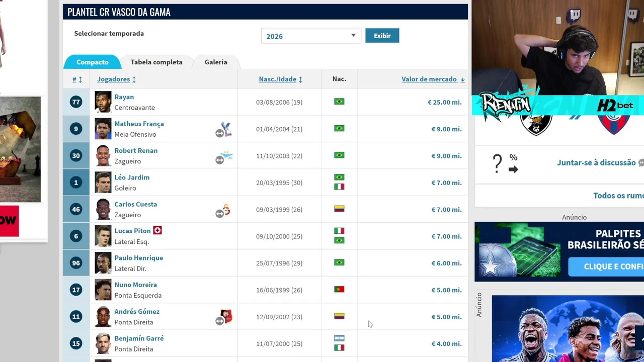Click Paulo Henrique's € 6.00 mi. value
644x362 pixels.
coord(446,263)
